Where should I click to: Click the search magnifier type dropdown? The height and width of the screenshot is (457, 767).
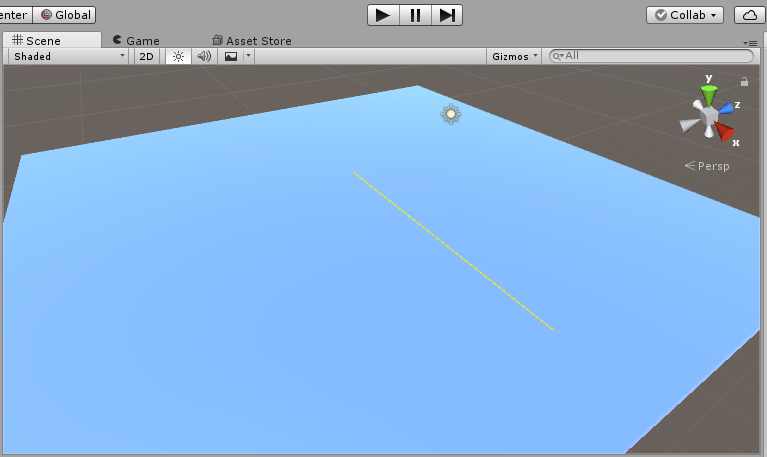click(558, 56)
